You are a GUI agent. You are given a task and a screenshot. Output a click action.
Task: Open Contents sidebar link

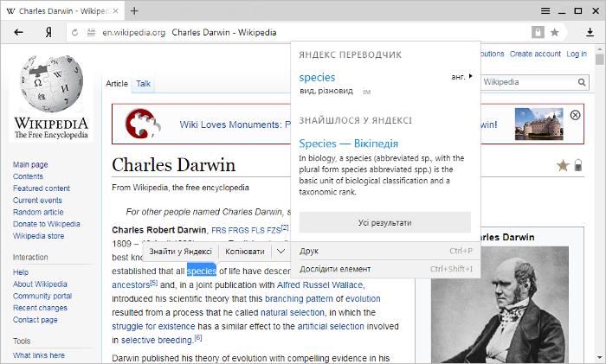click(x=28, y=176)
